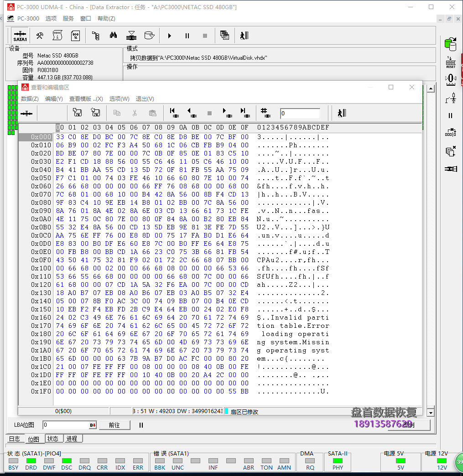
Task: Select hex row offset 0x1F0
Action: click(x=40, y=391)
